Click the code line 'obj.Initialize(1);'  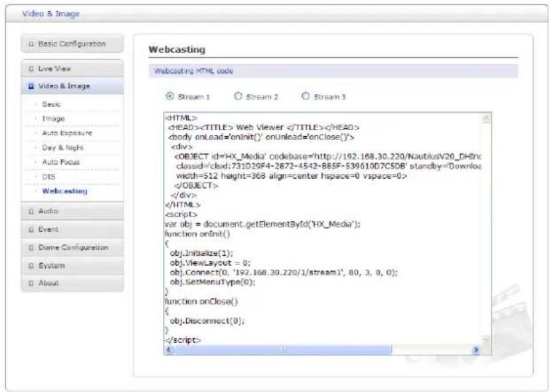(x=201, y=253)
